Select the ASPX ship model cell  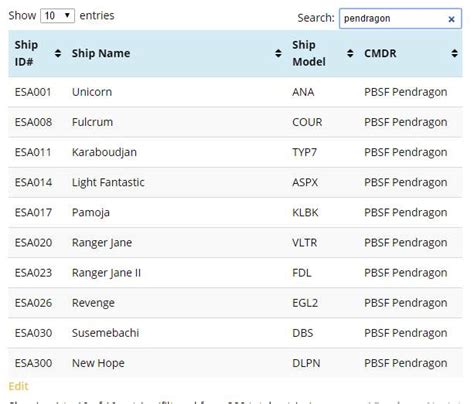click(x=305, y=182)
